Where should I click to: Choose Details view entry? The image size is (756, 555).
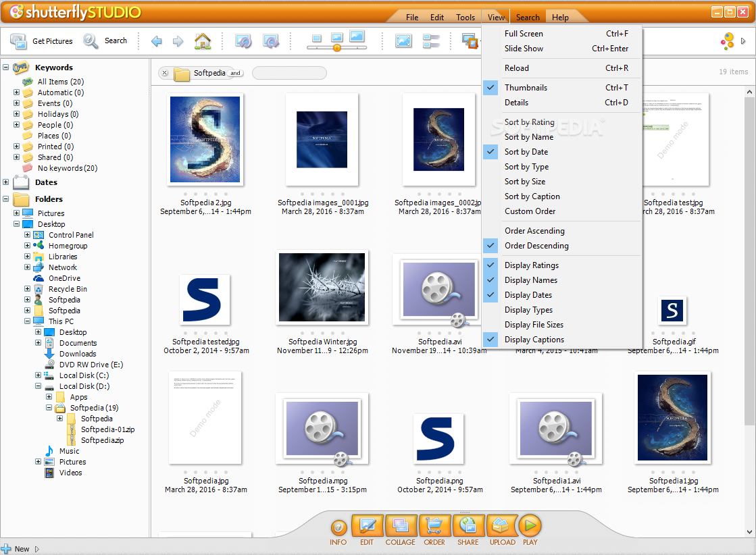click(562, 103)
